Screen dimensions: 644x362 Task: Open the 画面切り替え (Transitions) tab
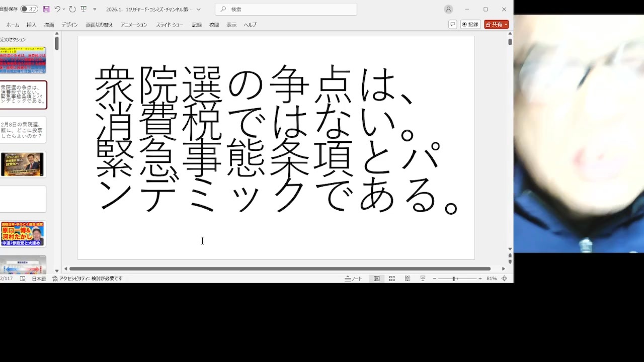click(99, 25)
